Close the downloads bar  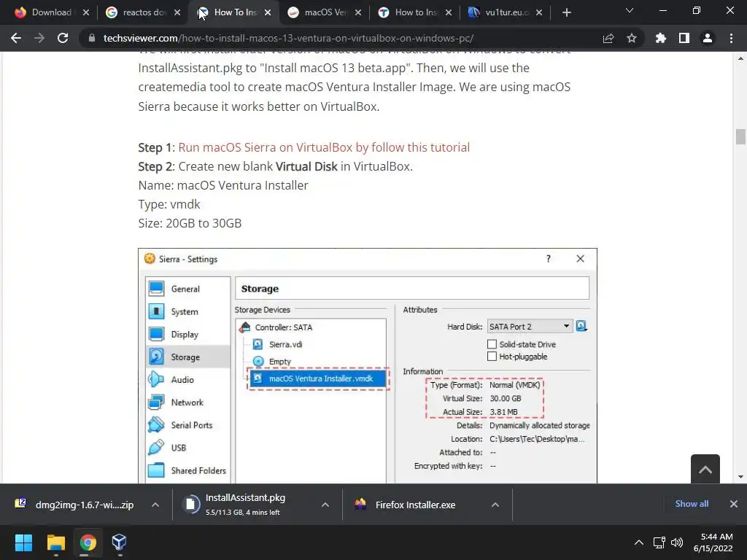coord(734,504)
